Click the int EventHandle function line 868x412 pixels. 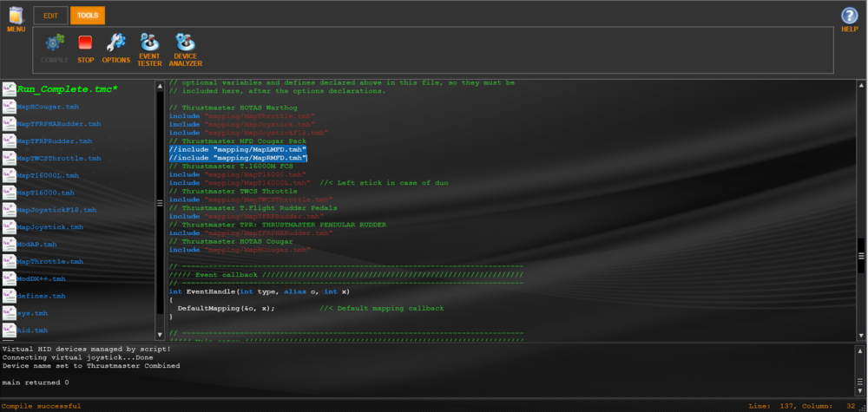[x=259, y=291]
